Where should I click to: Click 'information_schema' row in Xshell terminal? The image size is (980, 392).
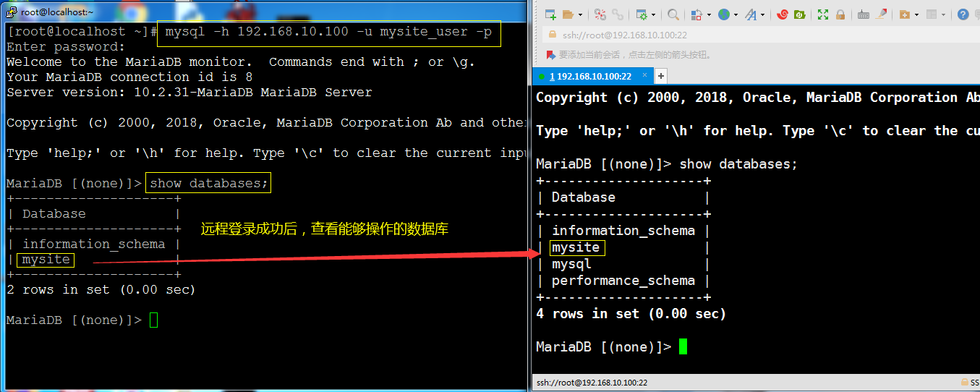click(623, 231)
